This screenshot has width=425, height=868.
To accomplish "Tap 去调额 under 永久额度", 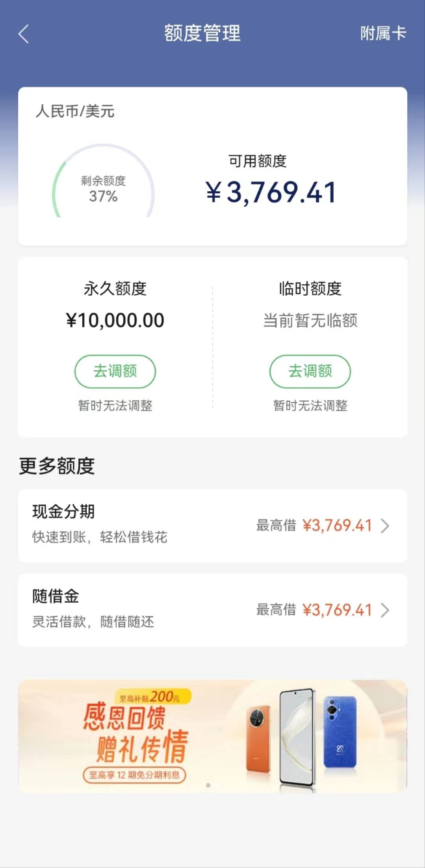I will 115,371.
